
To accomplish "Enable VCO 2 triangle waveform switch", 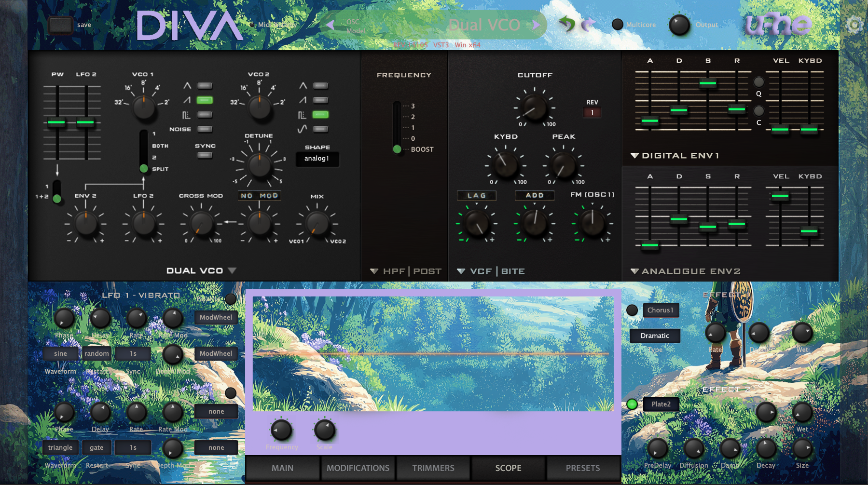I will pyautogui.click(x=320, y=86).
